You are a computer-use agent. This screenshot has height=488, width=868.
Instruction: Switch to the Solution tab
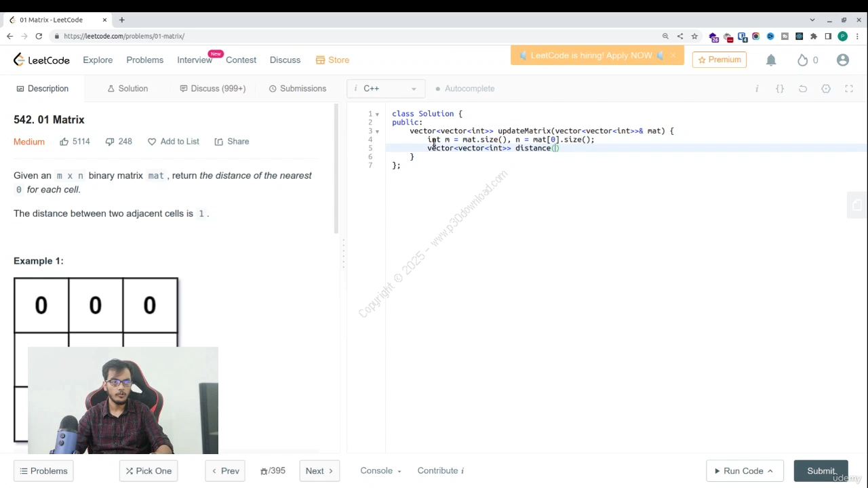(127, 89)
